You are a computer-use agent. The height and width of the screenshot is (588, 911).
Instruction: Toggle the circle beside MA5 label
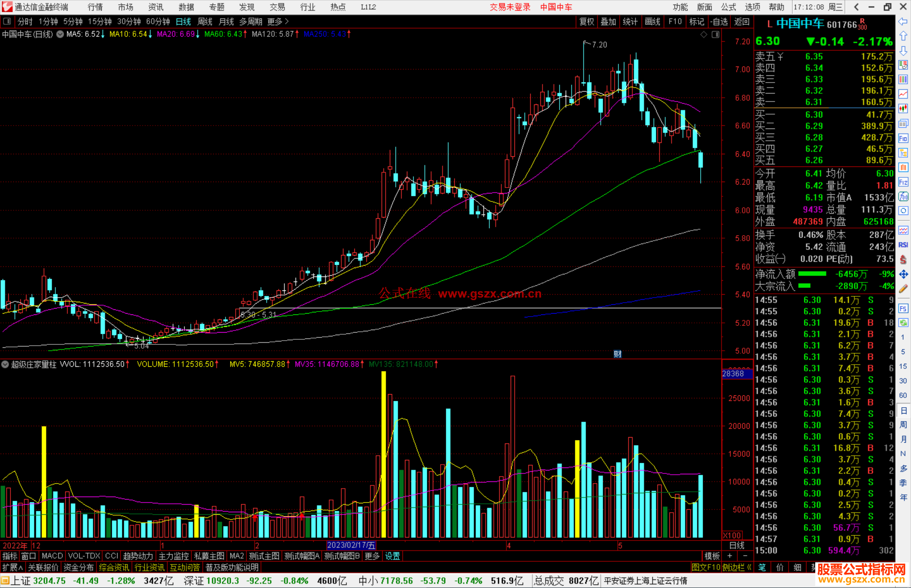pos(60,34)
